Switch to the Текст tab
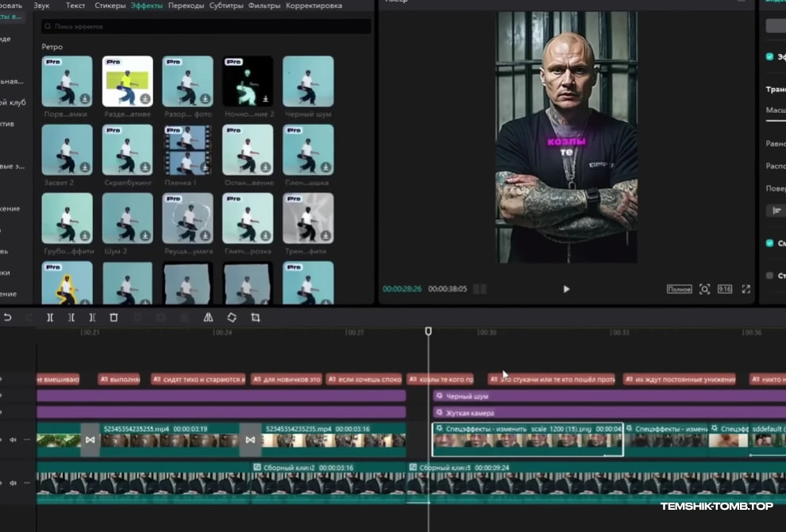This screenshot has width=786, height=532. (x=75, y=6)
